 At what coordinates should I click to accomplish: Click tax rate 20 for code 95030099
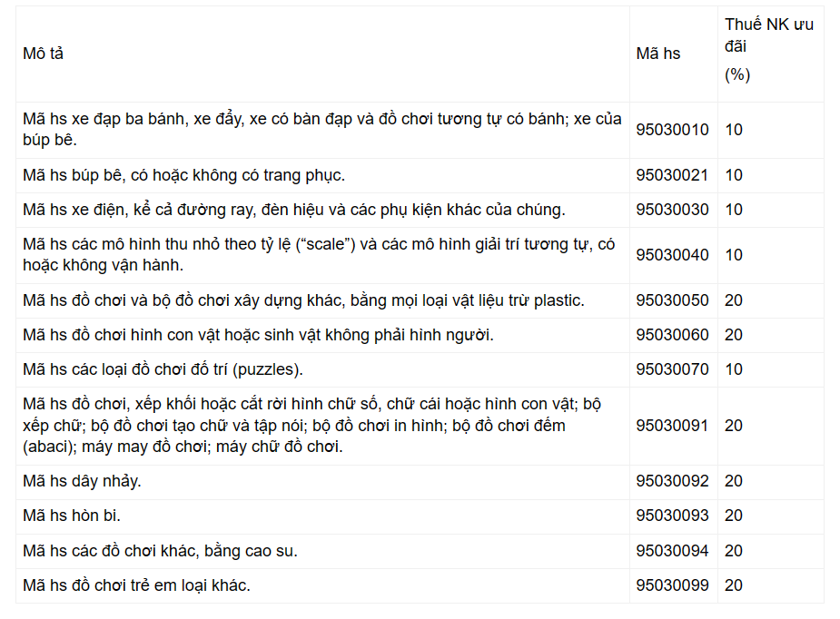coord(734,585)
